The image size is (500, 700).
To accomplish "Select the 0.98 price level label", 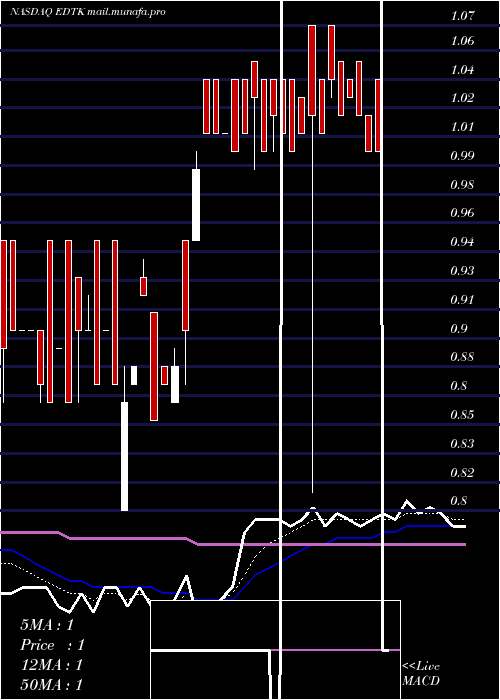I will click(462, 185).
